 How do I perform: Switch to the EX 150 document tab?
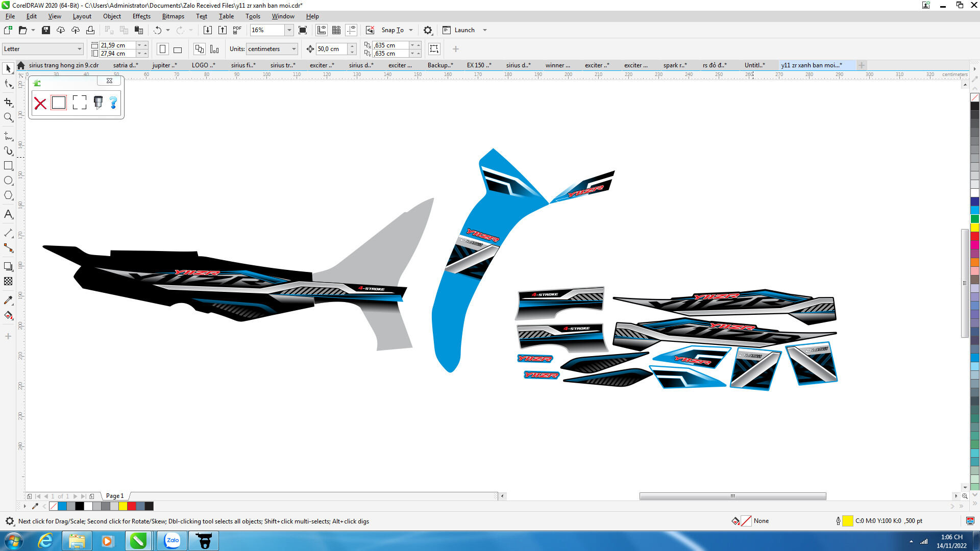pos(479,65)
